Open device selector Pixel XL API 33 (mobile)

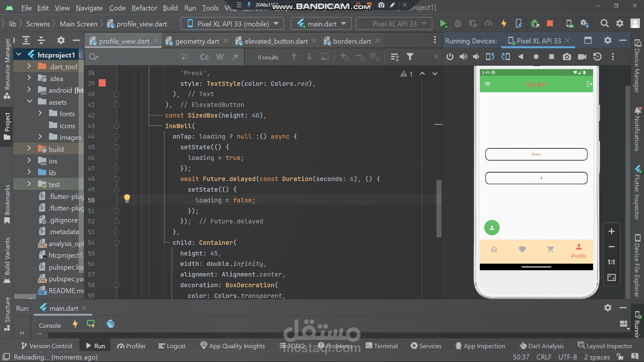coord(232,24)
